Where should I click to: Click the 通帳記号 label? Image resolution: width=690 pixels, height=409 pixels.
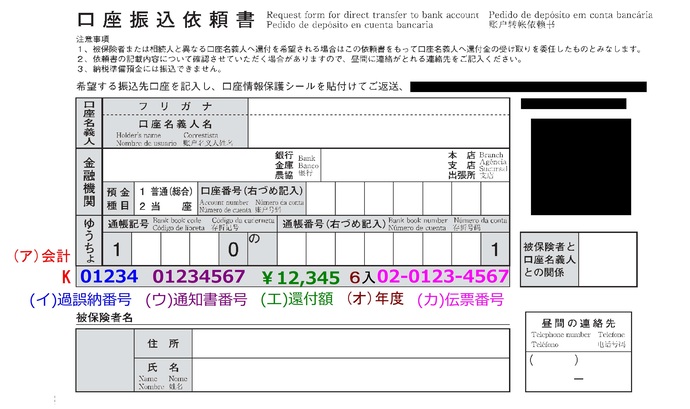[128, 224]
